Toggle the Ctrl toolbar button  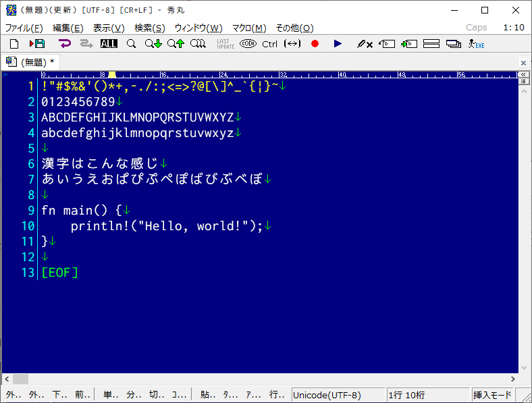coord(270,44)
